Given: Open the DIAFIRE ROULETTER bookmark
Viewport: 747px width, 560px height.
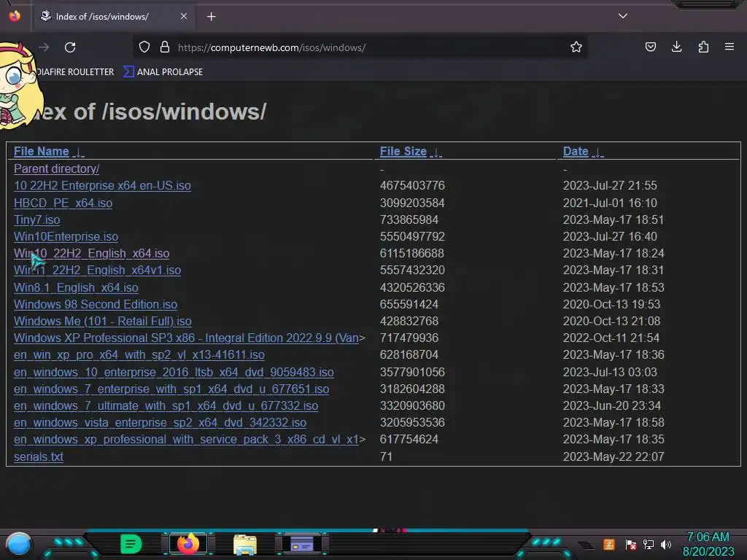Looking at the screenshot, I should click(75, 72).
